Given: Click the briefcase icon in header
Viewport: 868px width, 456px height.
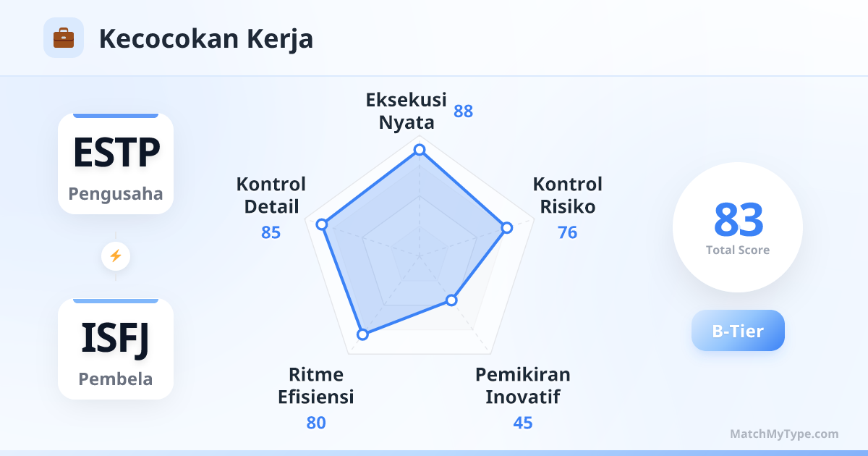Looking at the screenshot, I should point(64,38).
